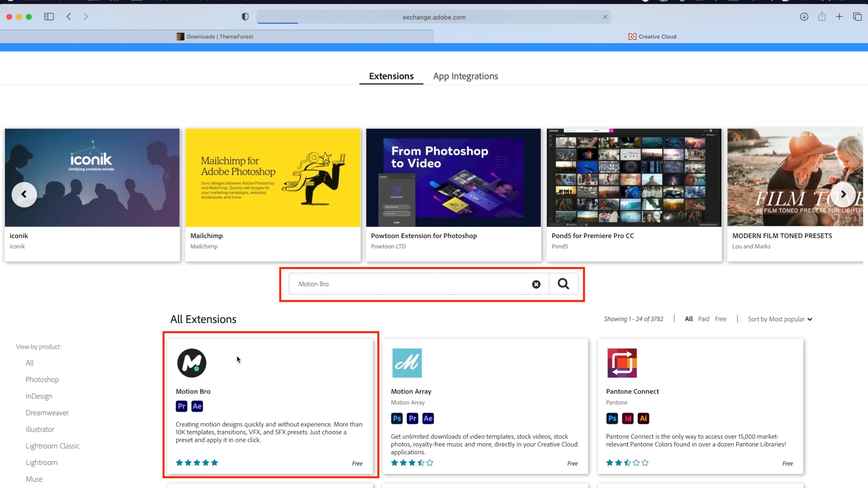Click the Pantone Connect logo icon
This screenshot has width=868, height=488.
point(622,363)
